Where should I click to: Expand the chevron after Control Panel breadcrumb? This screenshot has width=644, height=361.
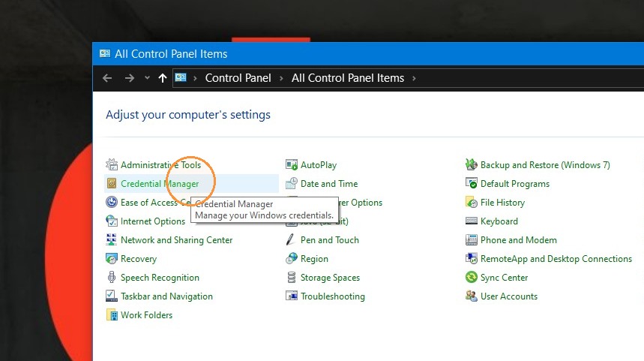[x=281, y=78]
